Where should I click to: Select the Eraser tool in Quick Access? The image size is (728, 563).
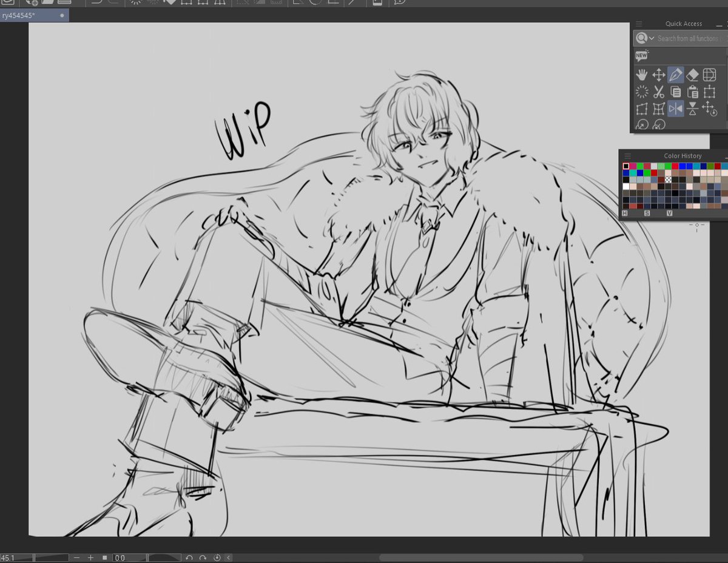pyautogui.click(x=693, y=75)
